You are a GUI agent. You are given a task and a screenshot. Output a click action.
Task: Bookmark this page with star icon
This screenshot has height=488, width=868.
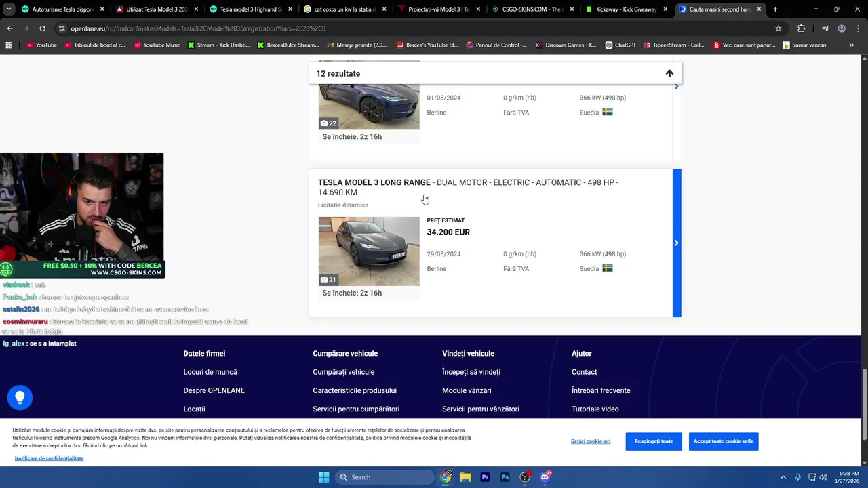coord(778,28)
